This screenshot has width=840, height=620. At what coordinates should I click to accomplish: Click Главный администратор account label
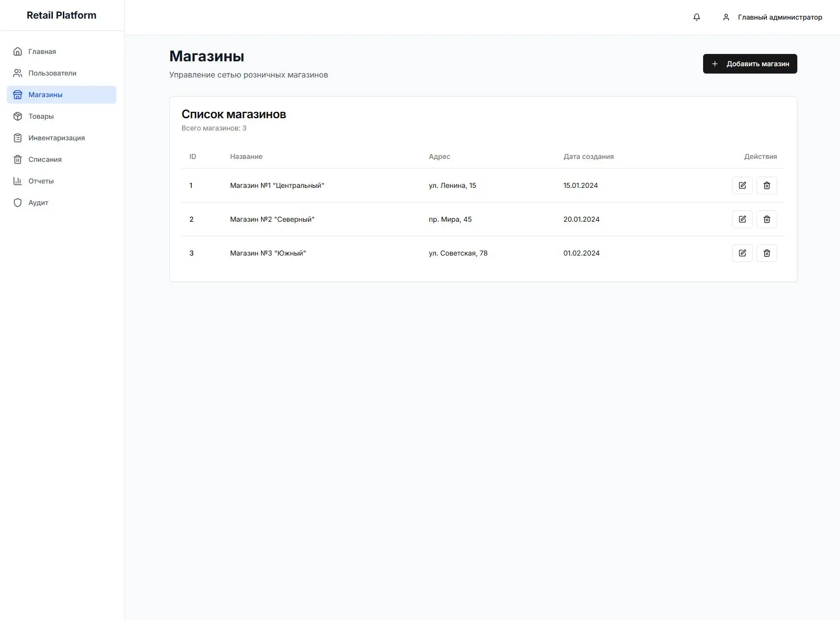pyautogui.click(x=780, y=17)
